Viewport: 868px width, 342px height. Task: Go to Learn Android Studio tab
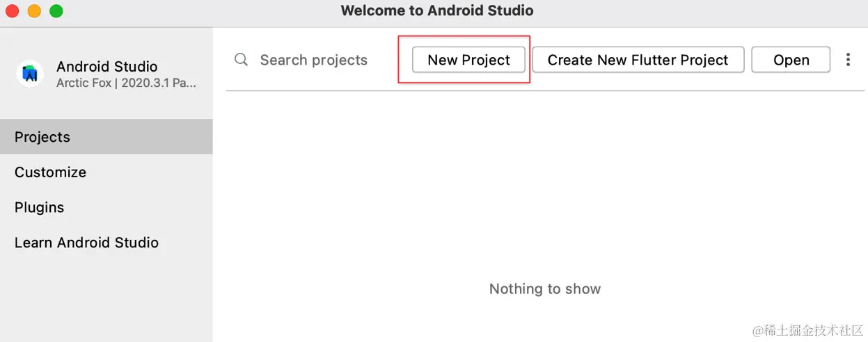point(106,243)
